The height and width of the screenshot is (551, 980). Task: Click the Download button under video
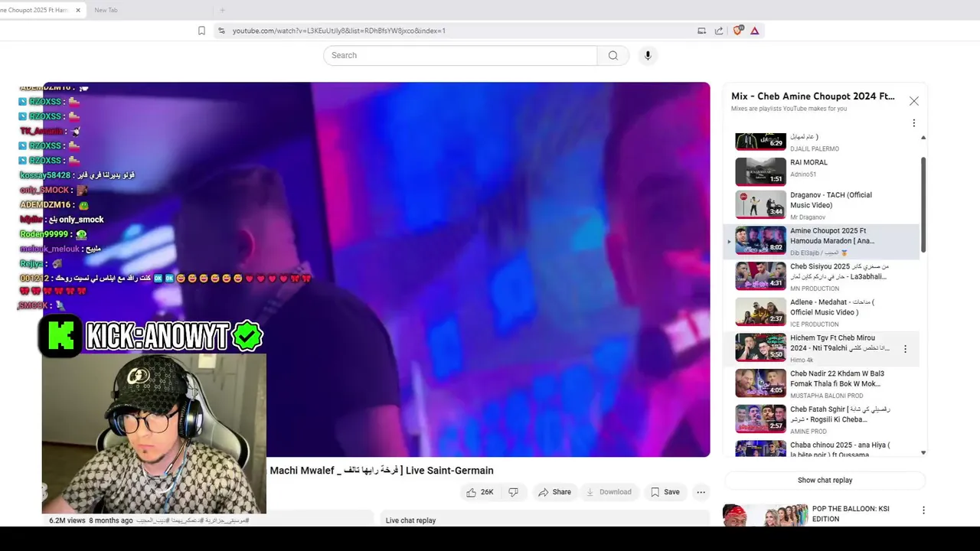pos(609,492)
